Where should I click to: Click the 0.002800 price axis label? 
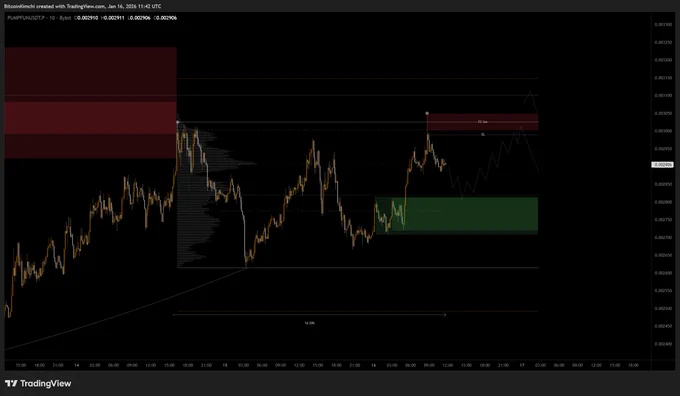[x=663, y=202]
